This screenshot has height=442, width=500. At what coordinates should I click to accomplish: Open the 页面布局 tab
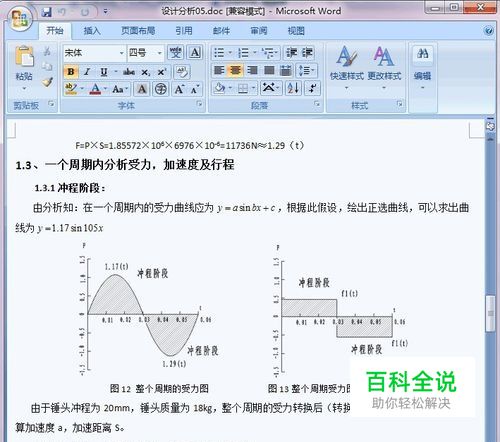pos(138,31)
